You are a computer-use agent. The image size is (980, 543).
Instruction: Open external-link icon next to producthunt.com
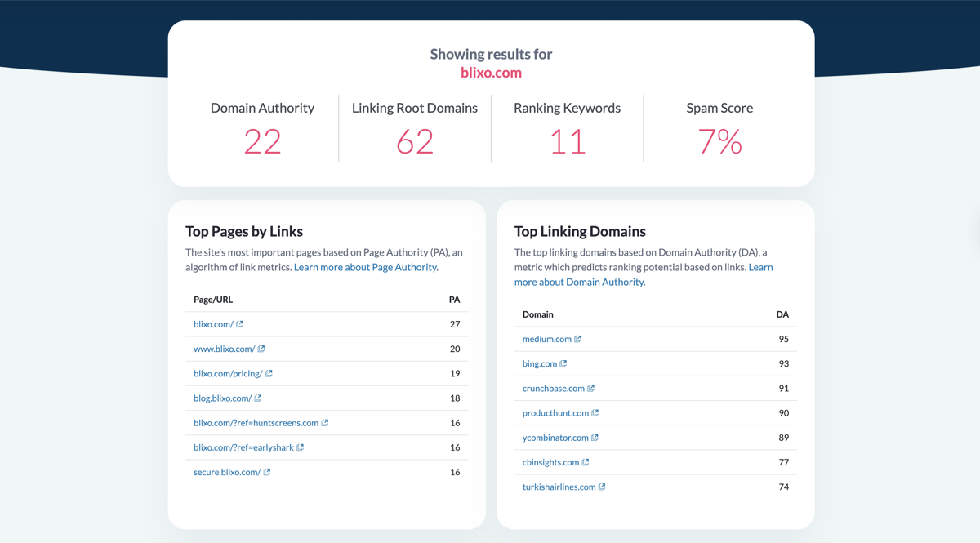tap(595, 413)
